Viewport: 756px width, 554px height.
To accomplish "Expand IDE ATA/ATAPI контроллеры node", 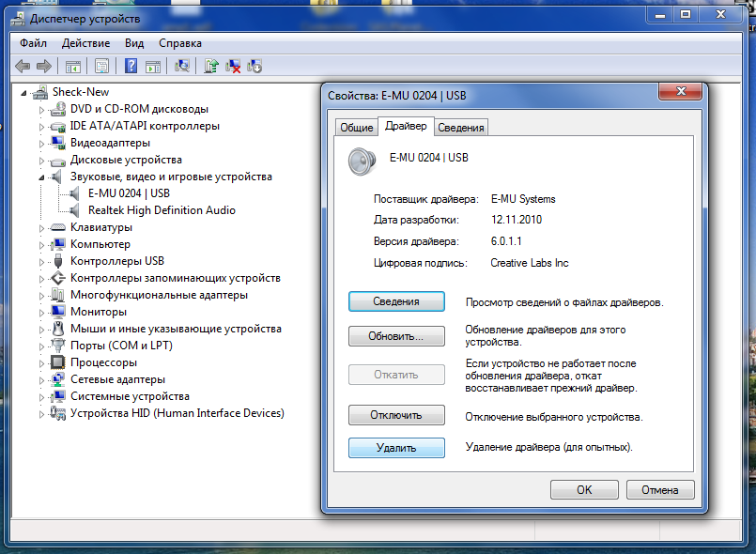I will [x=41, y=127].
